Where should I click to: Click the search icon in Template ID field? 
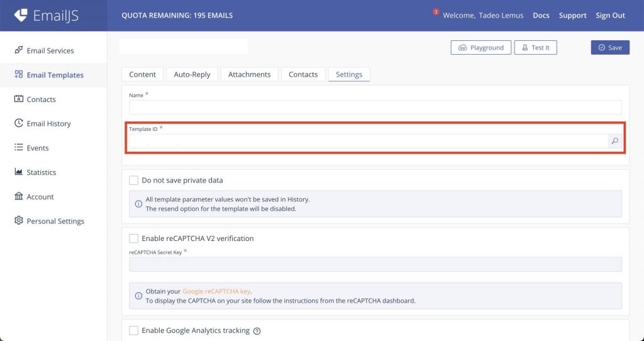(615, 141)
